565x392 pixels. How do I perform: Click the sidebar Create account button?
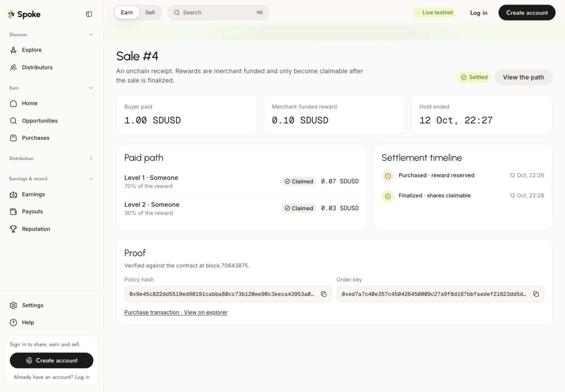pyautogui.click(x=51, y=361)
